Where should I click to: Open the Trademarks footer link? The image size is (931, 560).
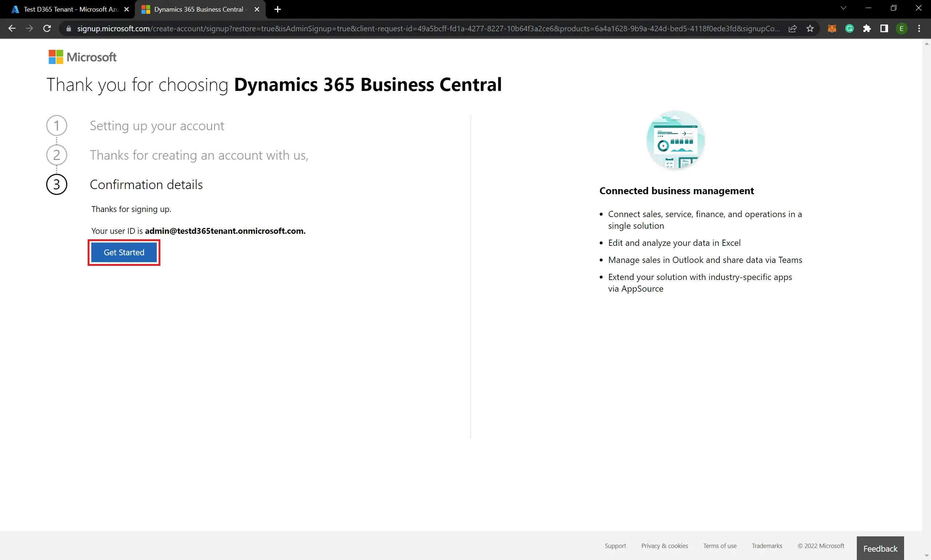pos(767,546)
